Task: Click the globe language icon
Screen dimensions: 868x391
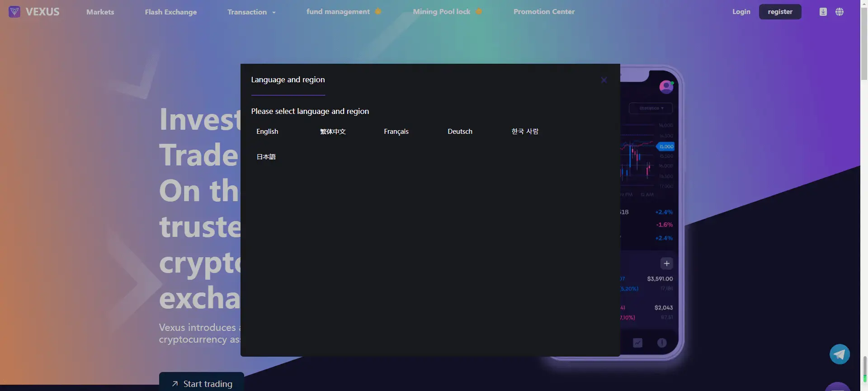Action: [x=840, y=12]
